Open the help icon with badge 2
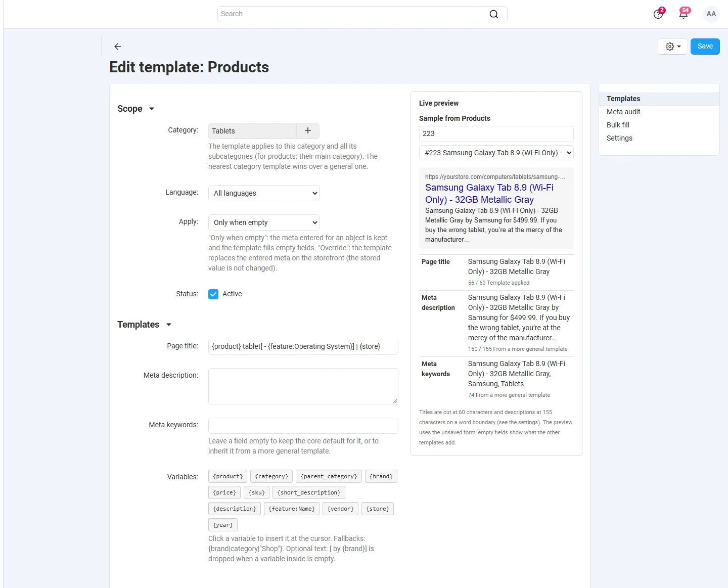Image resolution: width=728 pixels, height=588 pixels. 658,14
